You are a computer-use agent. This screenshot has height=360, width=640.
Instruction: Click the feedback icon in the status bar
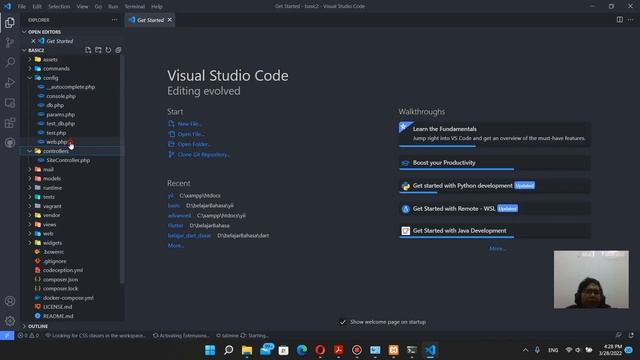619,335
